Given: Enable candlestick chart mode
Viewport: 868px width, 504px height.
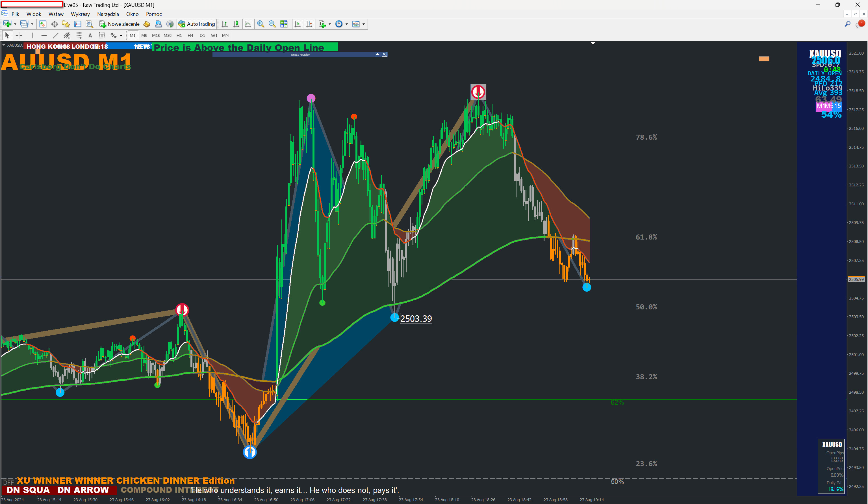Looking at the screenshot, I should point(236,24).
